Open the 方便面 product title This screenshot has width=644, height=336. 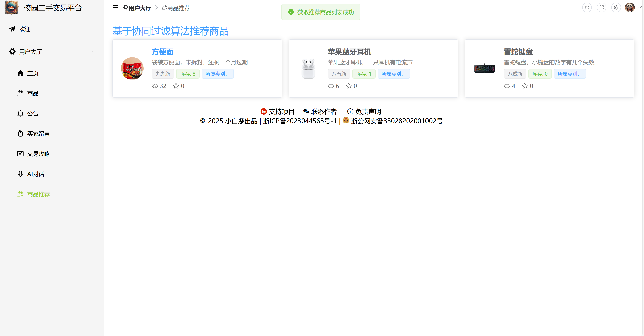pos(163,52)
